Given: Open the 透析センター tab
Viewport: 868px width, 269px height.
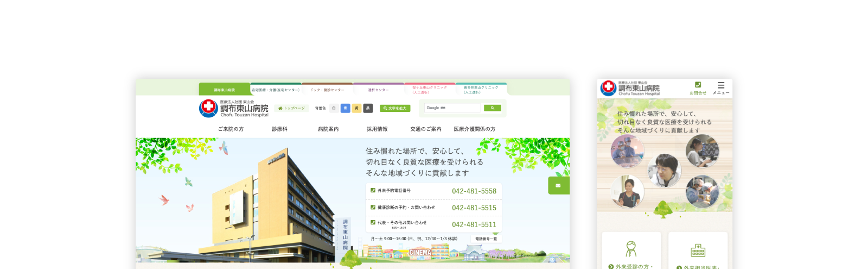Looking at the screenshot, I should point(378,90).
